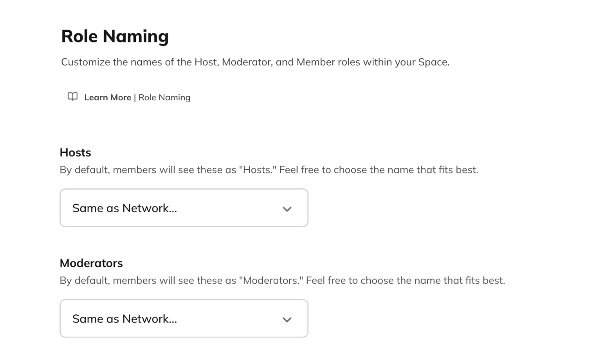Expand the Moderators dropdown using its chevron arrow
This screenshot has width=614, height=364.
click(287, 319)
